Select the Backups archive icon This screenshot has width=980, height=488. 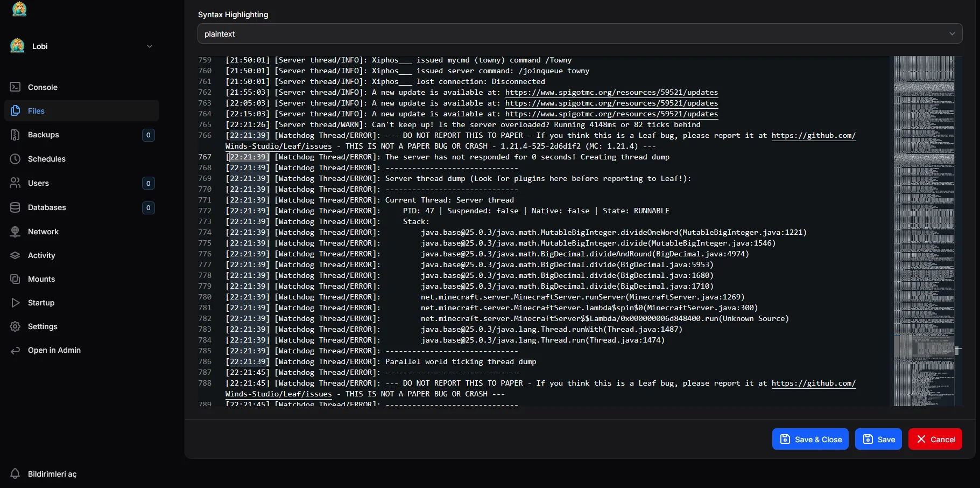15,135
